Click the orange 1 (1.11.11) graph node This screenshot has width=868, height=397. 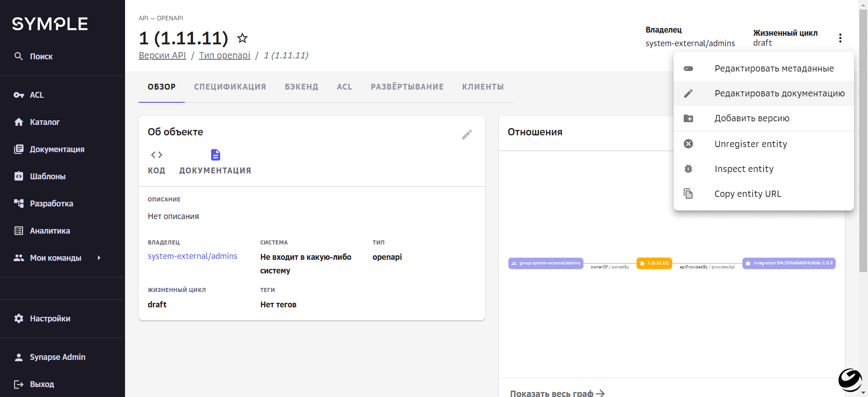[654, 263]
